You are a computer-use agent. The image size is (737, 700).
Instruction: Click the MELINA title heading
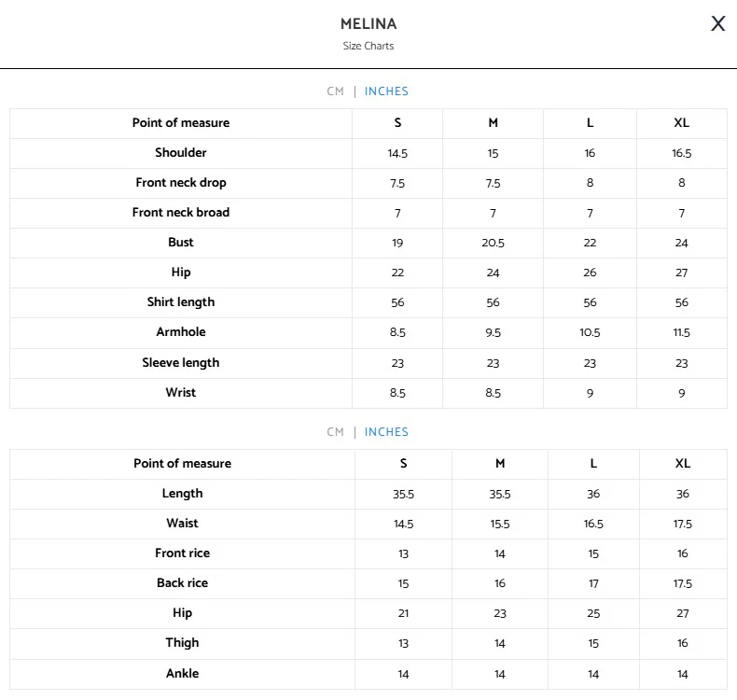point(368,24)
